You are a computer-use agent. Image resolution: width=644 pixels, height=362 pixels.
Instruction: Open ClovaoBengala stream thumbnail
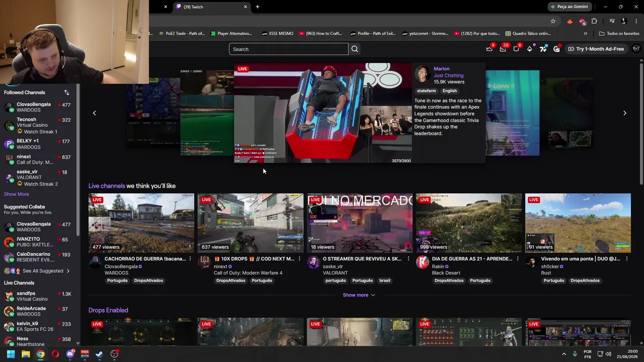(141, 223)
